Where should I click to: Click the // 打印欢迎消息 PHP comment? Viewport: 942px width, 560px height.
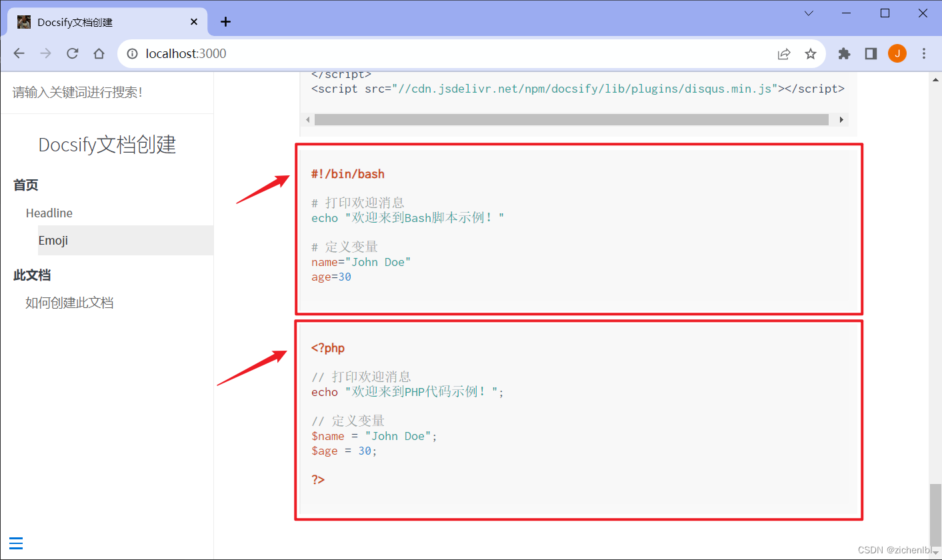click(x=361, y=377)
